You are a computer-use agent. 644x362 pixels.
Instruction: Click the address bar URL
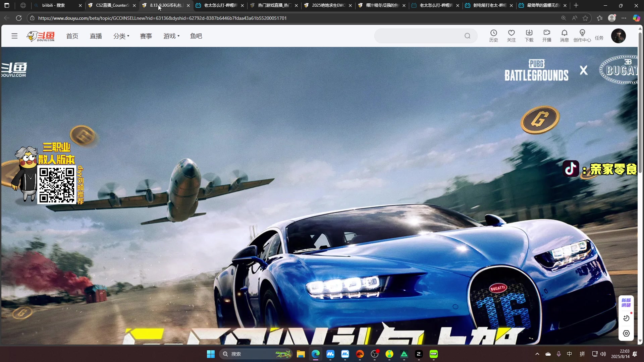(162, 18)
